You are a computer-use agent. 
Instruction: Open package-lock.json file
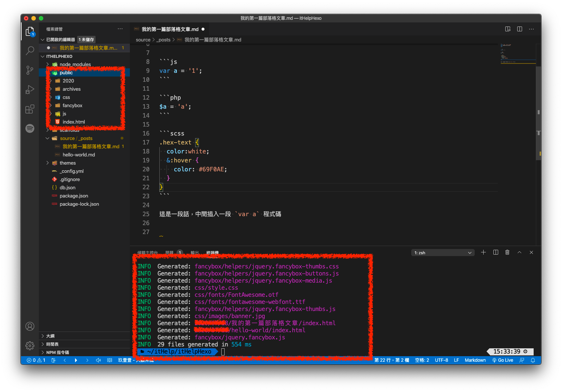(x=84, y=204)
